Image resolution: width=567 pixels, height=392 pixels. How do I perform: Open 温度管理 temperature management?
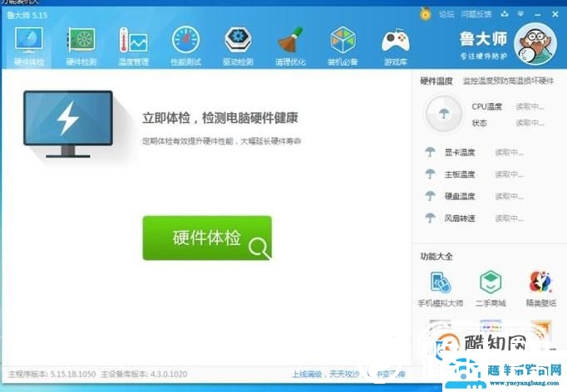point(133,47)
